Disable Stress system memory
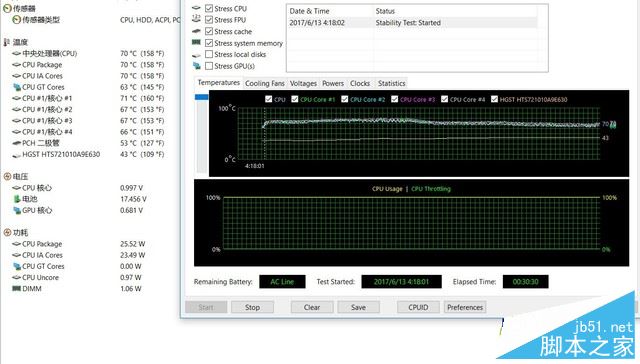The width and height of the screenshot is (640, 364). tap(209, 43)
